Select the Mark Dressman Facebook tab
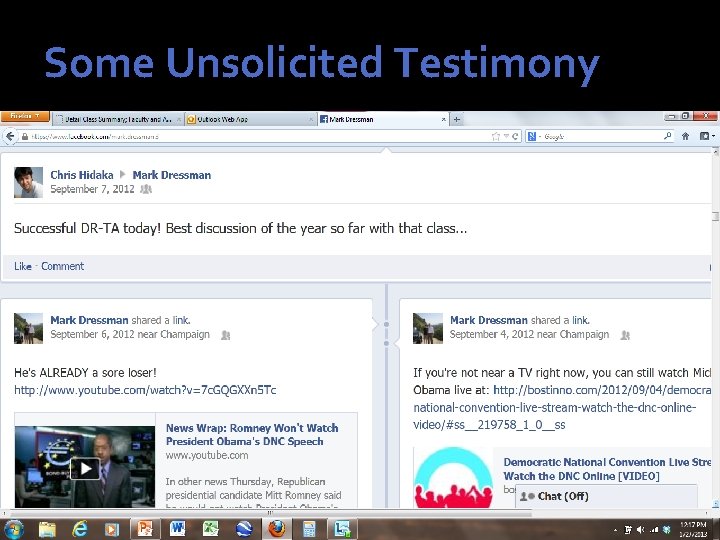The height and width of the screenshot is (540, 720). pyautogui.click(x=382, y=119)
